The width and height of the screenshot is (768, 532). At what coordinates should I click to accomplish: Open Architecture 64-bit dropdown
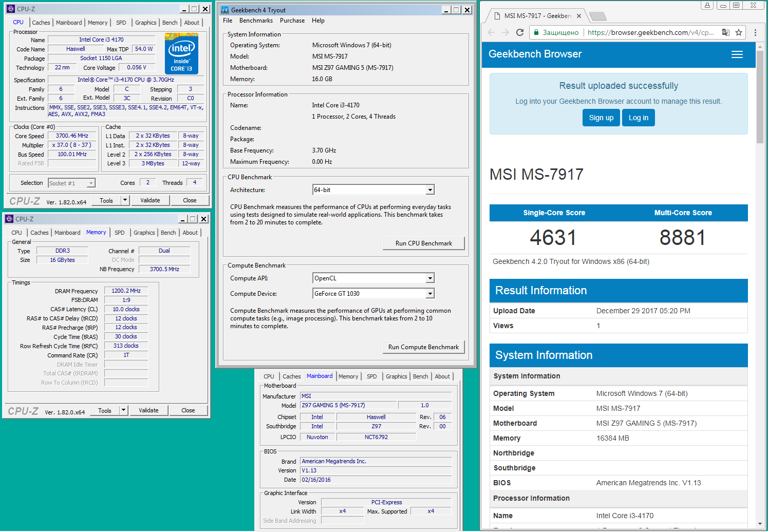430,190
